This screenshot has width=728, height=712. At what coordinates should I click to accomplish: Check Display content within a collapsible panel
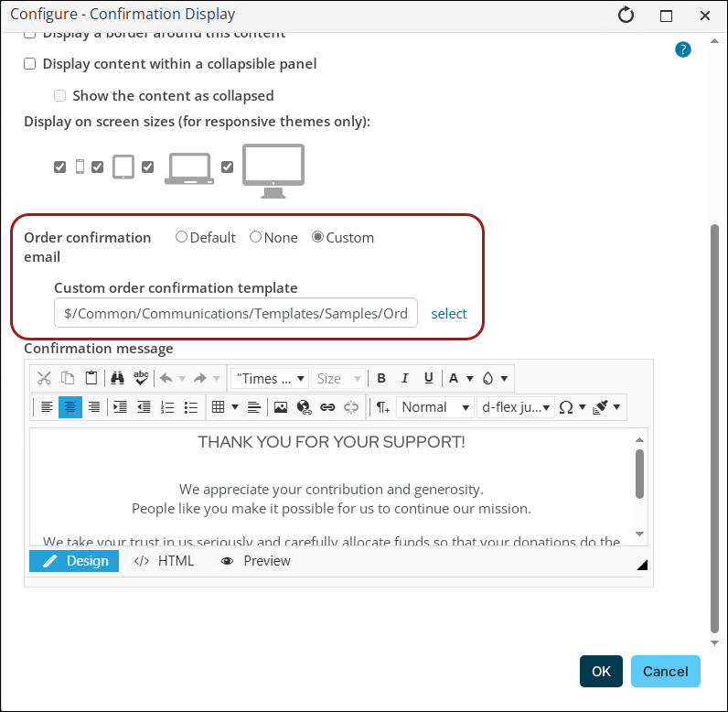(29, 64)
